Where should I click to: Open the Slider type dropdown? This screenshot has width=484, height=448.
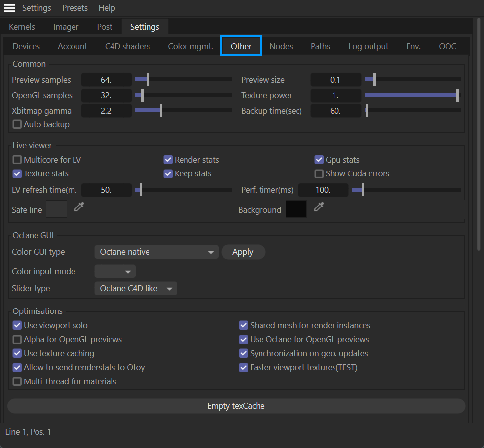coord(135,289)
